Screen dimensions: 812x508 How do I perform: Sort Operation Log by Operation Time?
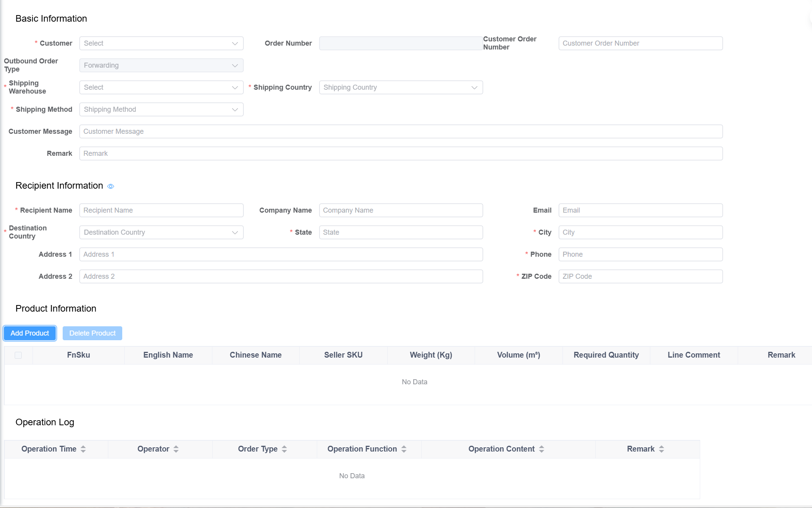[83, 449]
